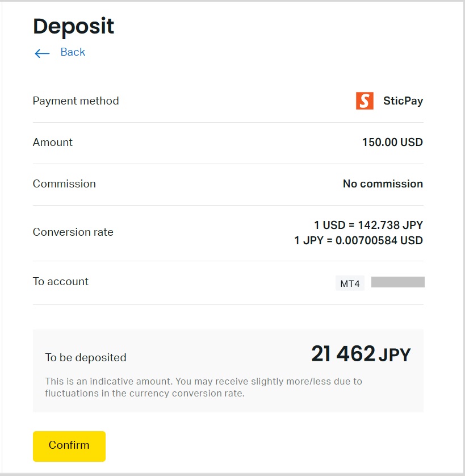Click the MT4 account badge
The image size is (465, 476).
click(350, 283)
